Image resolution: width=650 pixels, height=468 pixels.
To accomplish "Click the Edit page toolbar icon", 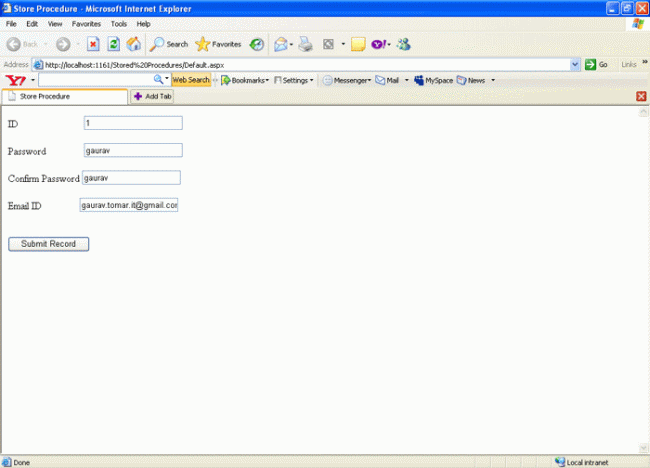I will (328, 44).
